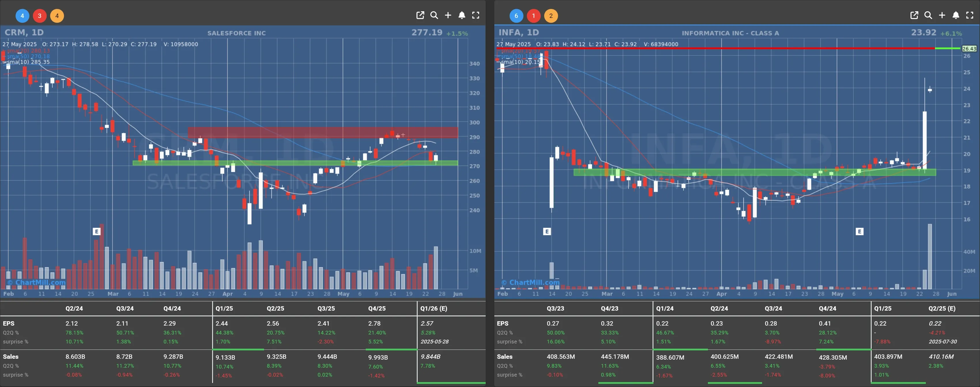Expand INFA chart to fullscreen
Image resolution: width=980 pixels, height=387 pixels.
coord(970,15)
